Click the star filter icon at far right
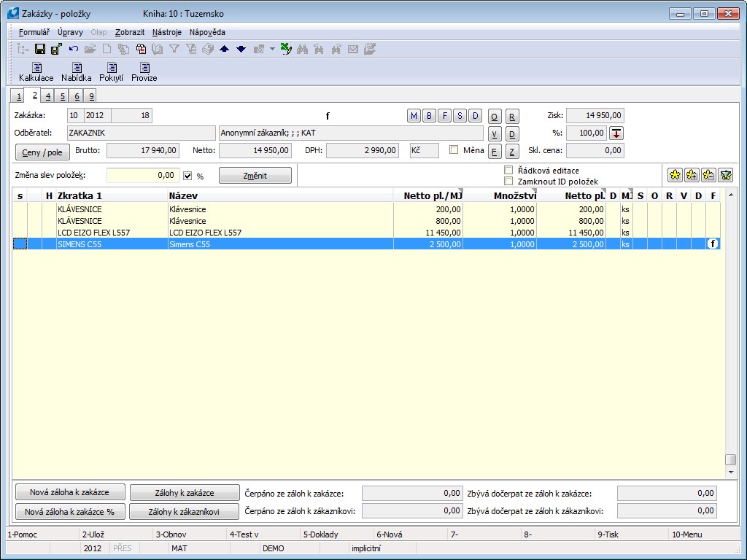Viewport: 747px width, 560px height. (x=725, y=175)
